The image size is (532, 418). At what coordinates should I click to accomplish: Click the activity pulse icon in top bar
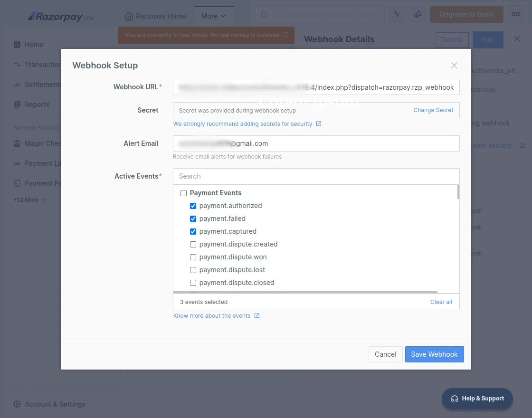tap(397, 14)
